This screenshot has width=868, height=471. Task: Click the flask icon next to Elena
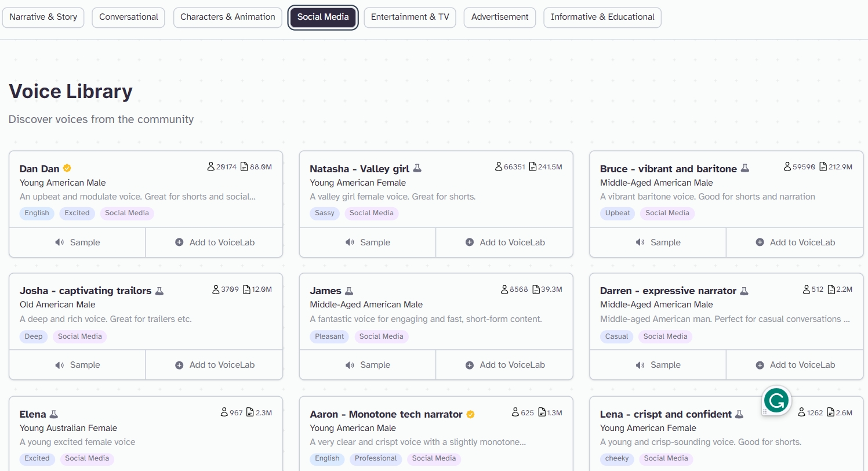54,414
